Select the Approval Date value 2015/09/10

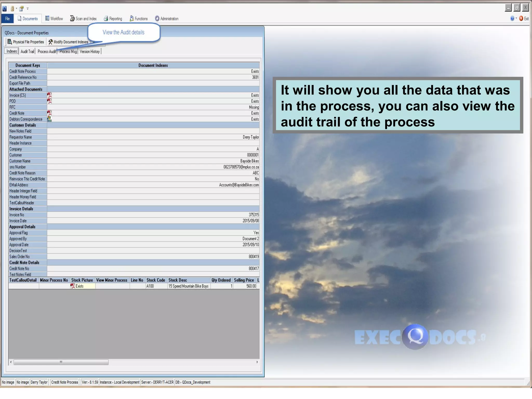251,245
